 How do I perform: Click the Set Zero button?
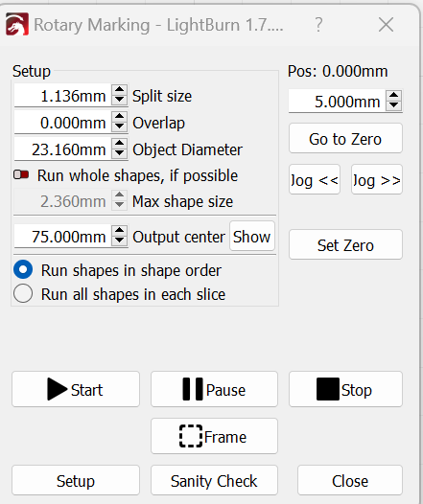(x=345, y=244)
